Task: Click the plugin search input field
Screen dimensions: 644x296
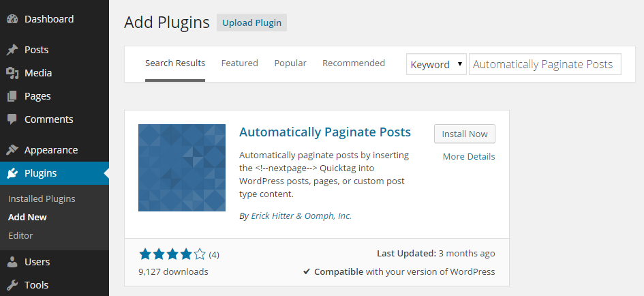Action: click(545, 64)
